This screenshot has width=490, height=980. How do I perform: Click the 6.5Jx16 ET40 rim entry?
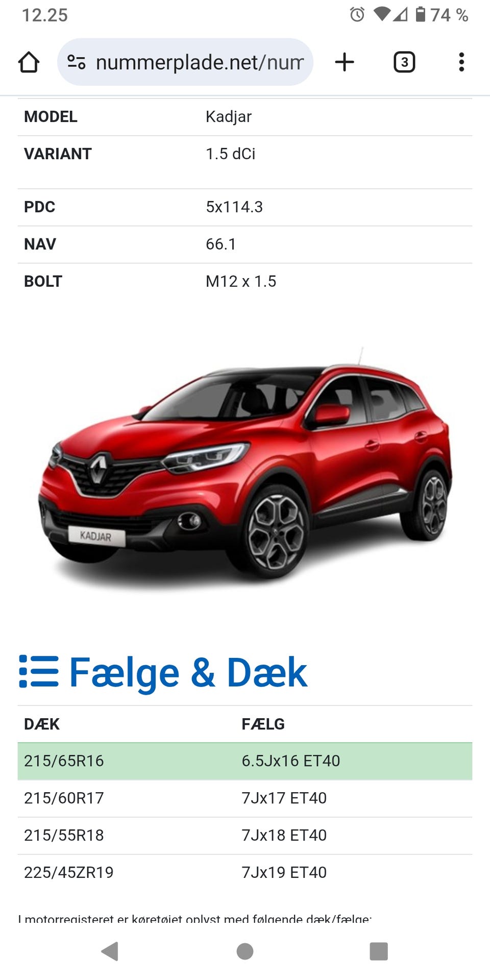coord(290,761)
